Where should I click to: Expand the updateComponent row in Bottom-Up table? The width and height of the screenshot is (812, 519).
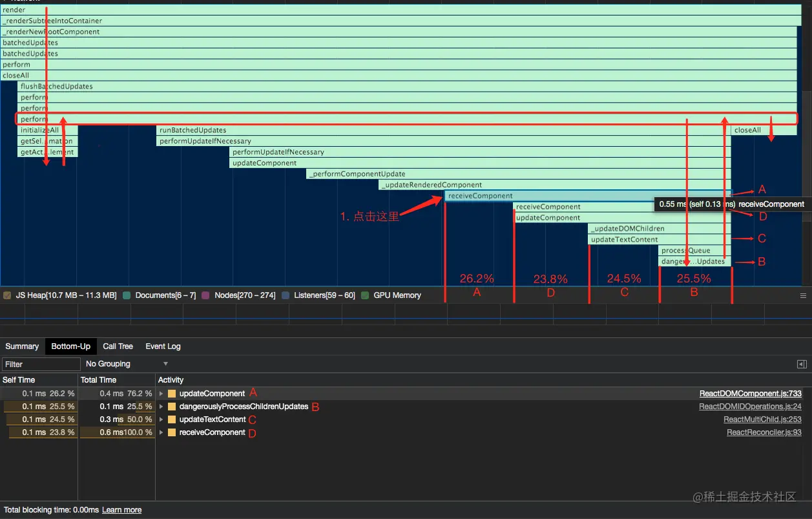161,394
